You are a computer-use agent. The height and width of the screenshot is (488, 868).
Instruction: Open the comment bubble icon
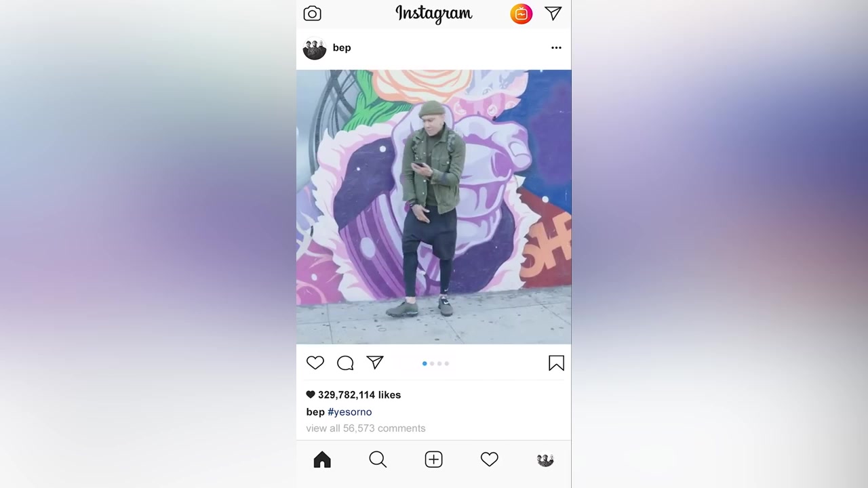click(345, 363)
